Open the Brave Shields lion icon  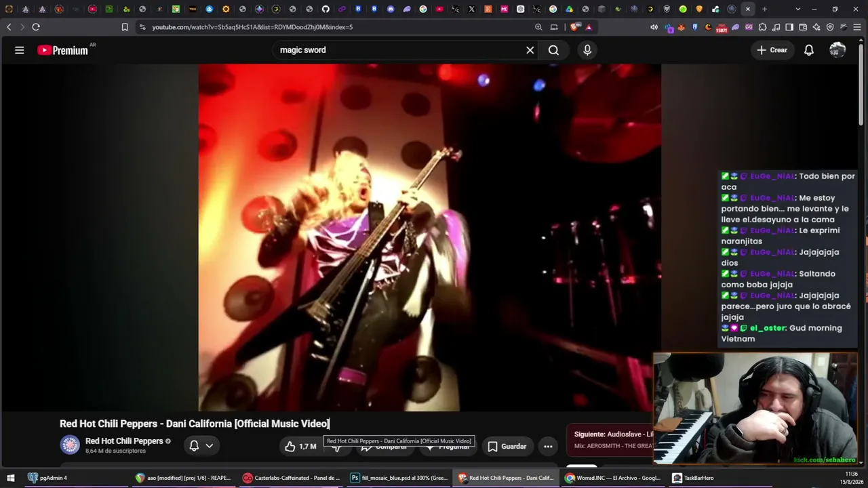tap(575, 27)
